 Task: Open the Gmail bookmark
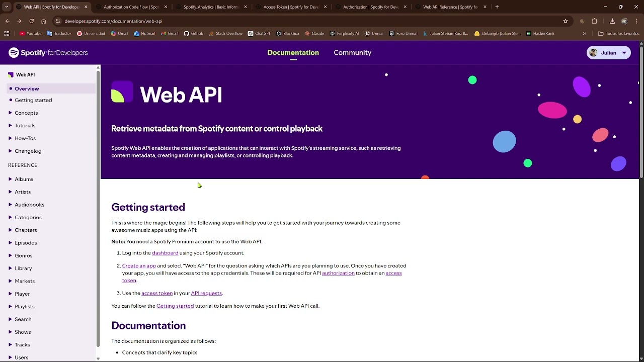[x=170, y=34]
